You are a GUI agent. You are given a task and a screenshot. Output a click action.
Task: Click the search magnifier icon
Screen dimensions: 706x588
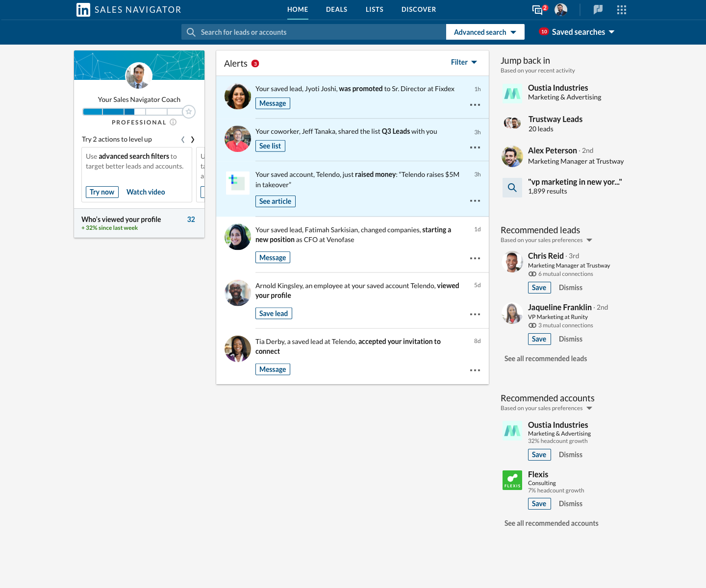pos(191,32)
